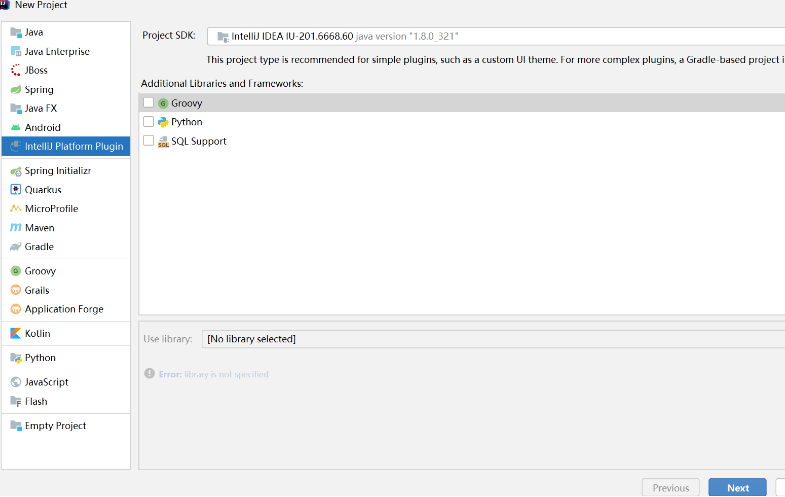Click the Next button
The width and height of the screenshot is (785, 497).
737,488
